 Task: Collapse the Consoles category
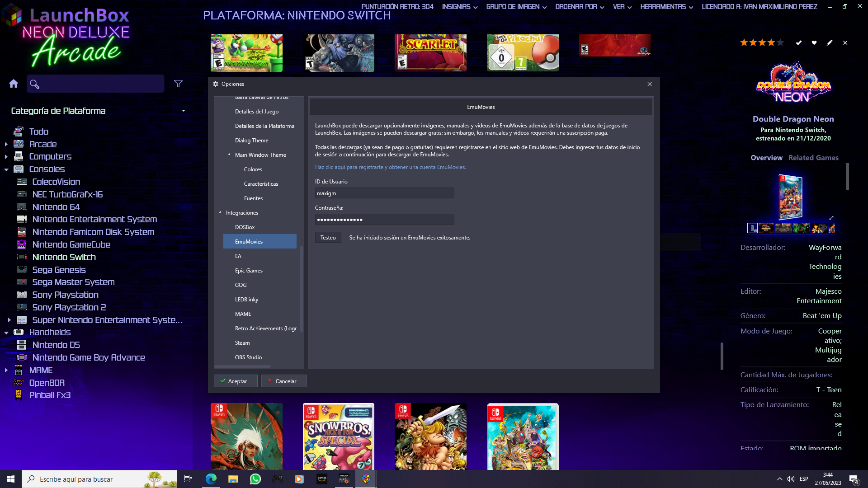[x=6, y=169]
